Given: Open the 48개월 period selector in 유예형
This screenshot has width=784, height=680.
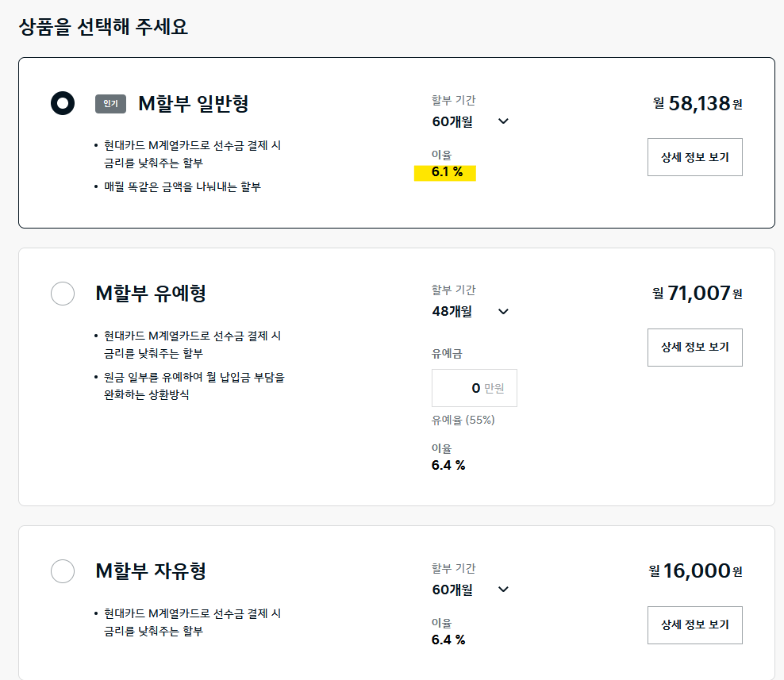Looking at the screenshot, I should click(x=471, y=312).
